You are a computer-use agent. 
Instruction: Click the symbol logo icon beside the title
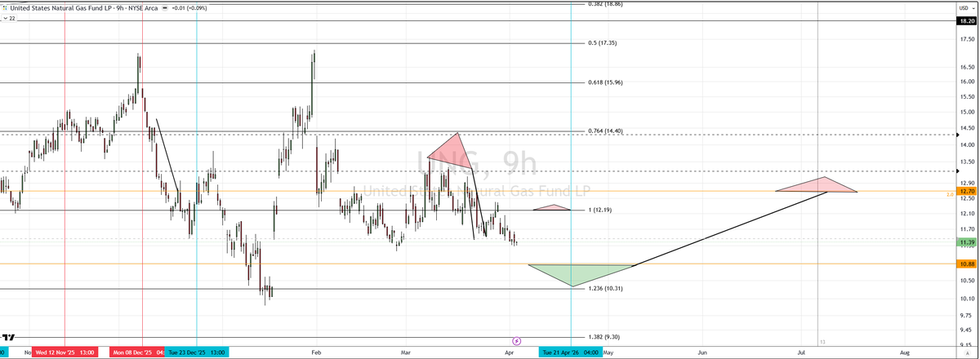click(5, 7)
